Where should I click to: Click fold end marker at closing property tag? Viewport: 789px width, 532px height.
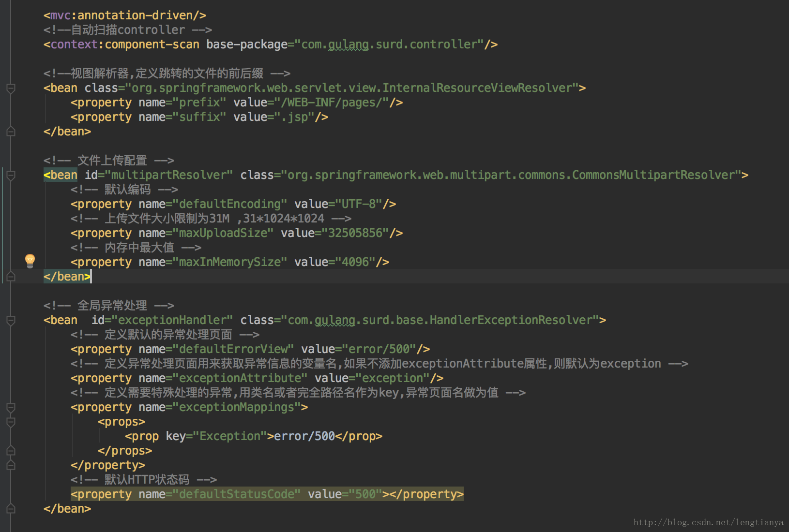(x=11, y=465)
